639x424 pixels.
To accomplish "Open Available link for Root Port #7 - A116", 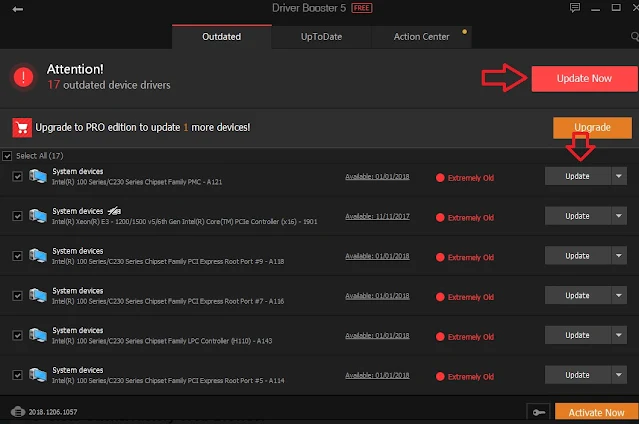I will pyautogui.click(x=377, y=296).
